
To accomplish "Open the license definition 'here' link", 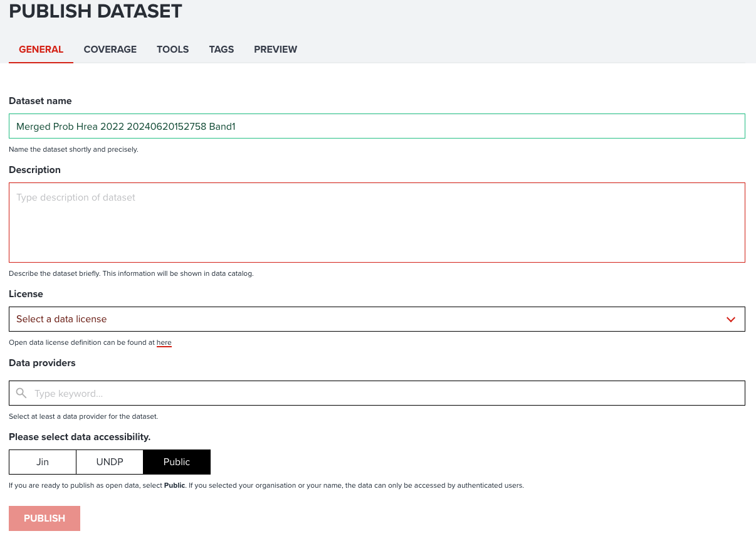I will coord(164,342).
